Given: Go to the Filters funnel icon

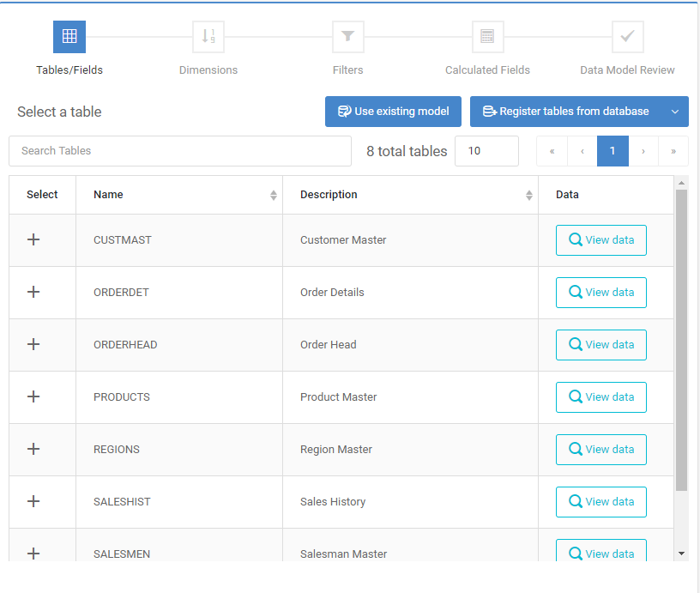Looking at the screenshot, I should [348, 37].
